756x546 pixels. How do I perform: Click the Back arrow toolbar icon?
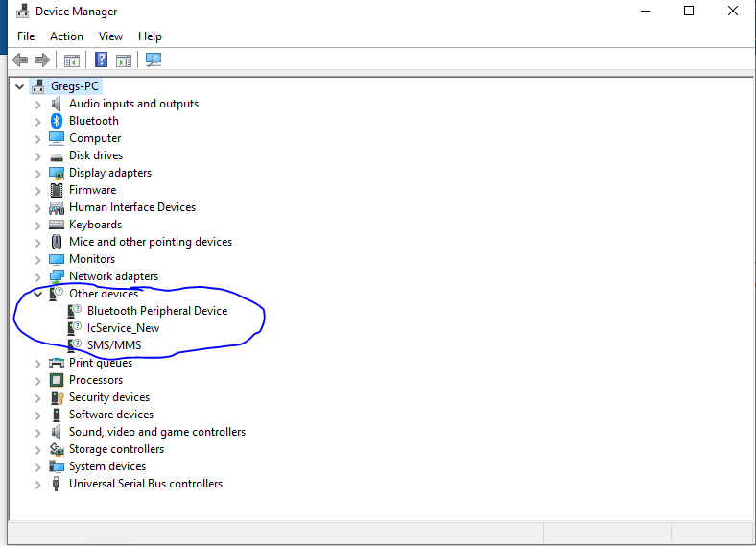[x=20, y=59]
